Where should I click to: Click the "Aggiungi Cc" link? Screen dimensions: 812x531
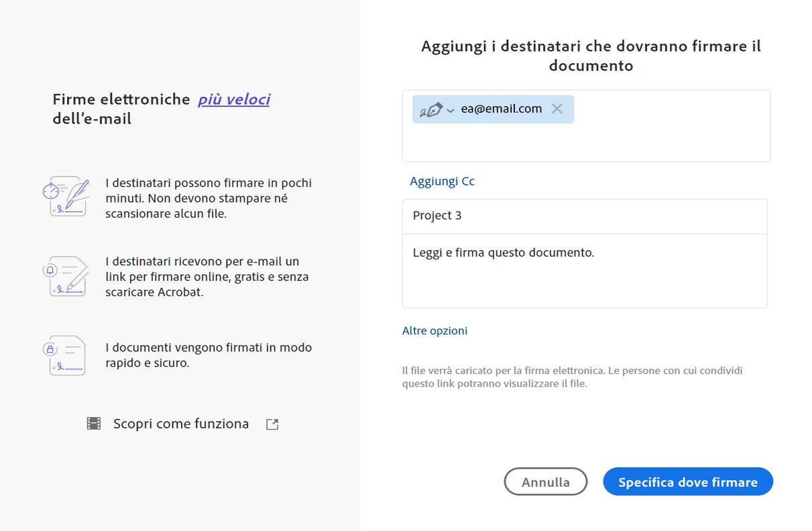click(442, 181)
